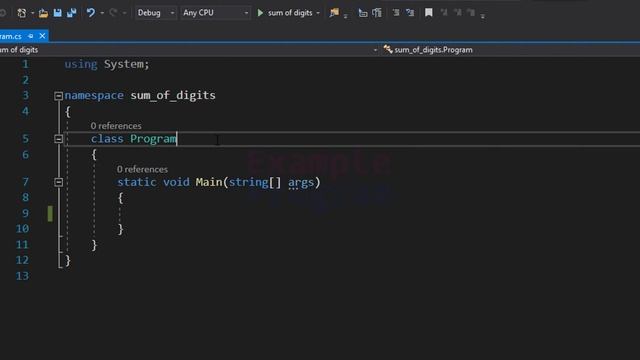Click the Undo arrow icon
The width and height of the screenshot is (640, 360).
(91, 13)
